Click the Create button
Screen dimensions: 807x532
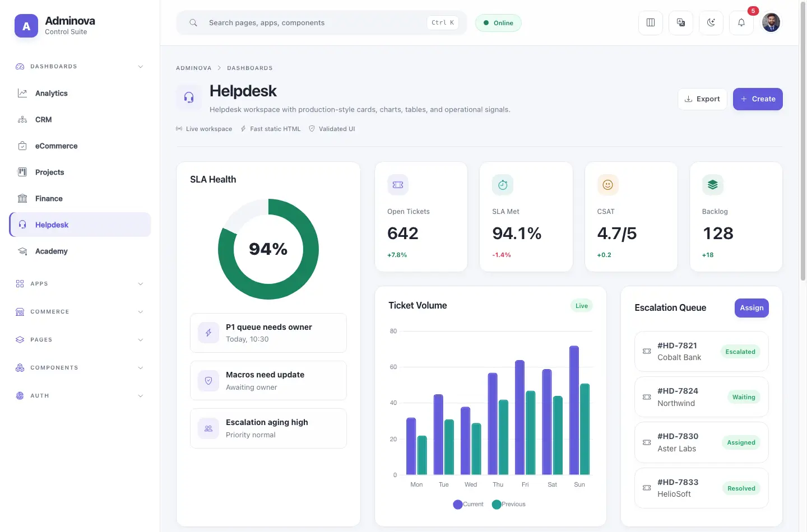tap(758, 99)
